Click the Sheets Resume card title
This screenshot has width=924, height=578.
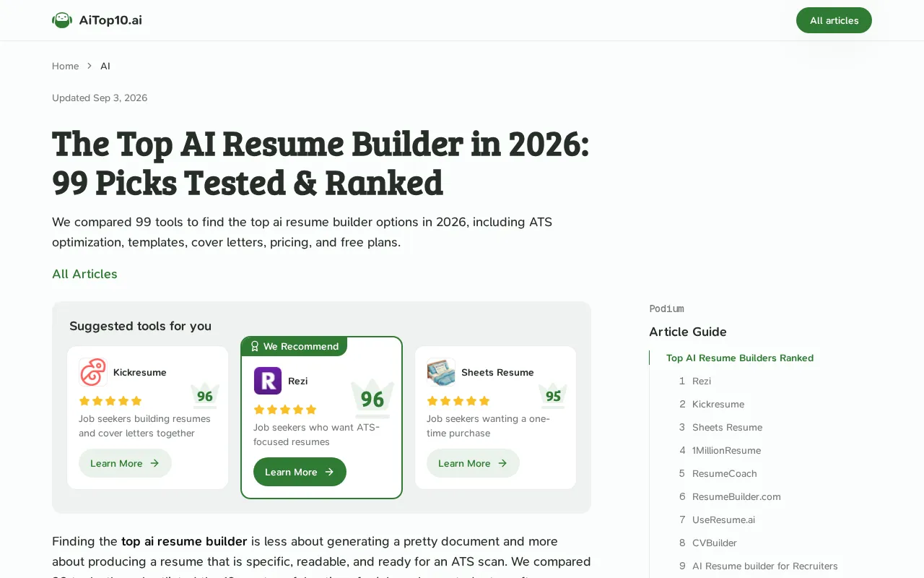pyautogui.click(x=497, y=372)
